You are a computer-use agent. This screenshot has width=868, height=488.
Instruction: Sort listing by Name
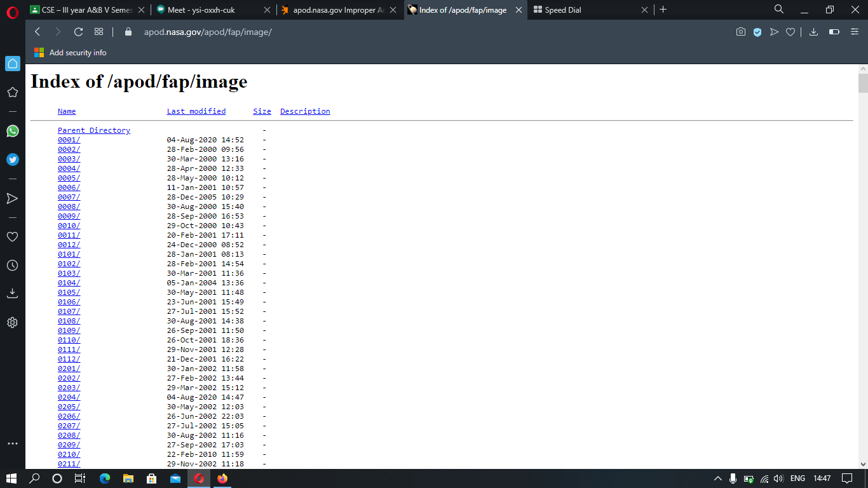point(67,111)
